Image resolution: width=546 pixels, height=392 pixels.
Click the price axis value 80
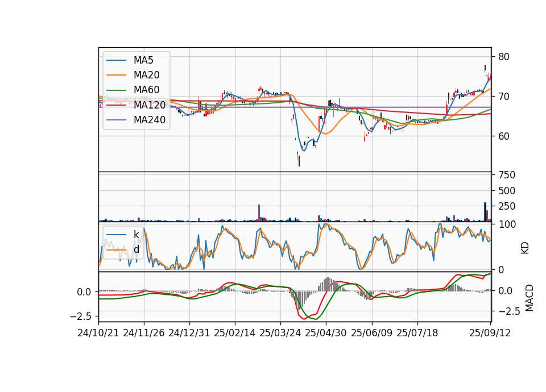tap(504, 57)
